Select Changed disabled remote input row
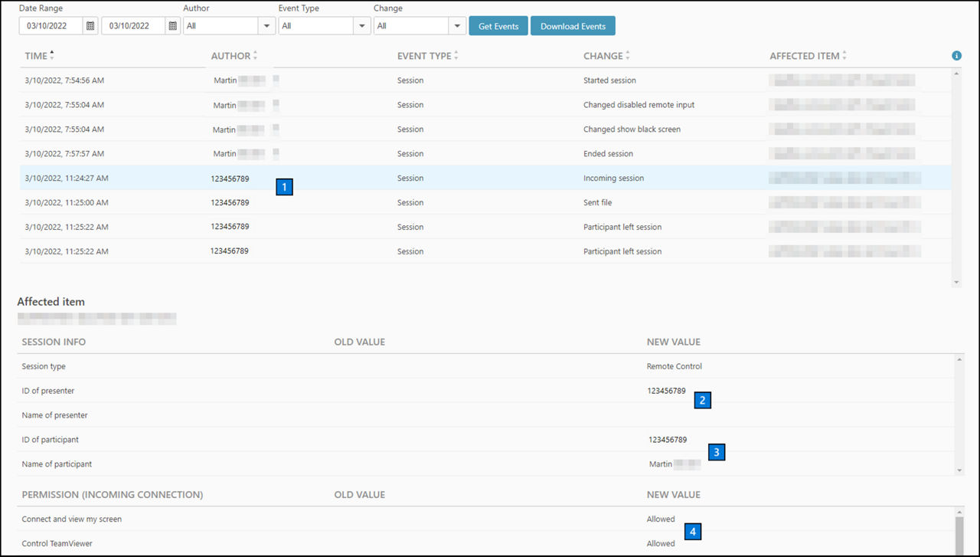980x557 pixels. pos(485,105)
